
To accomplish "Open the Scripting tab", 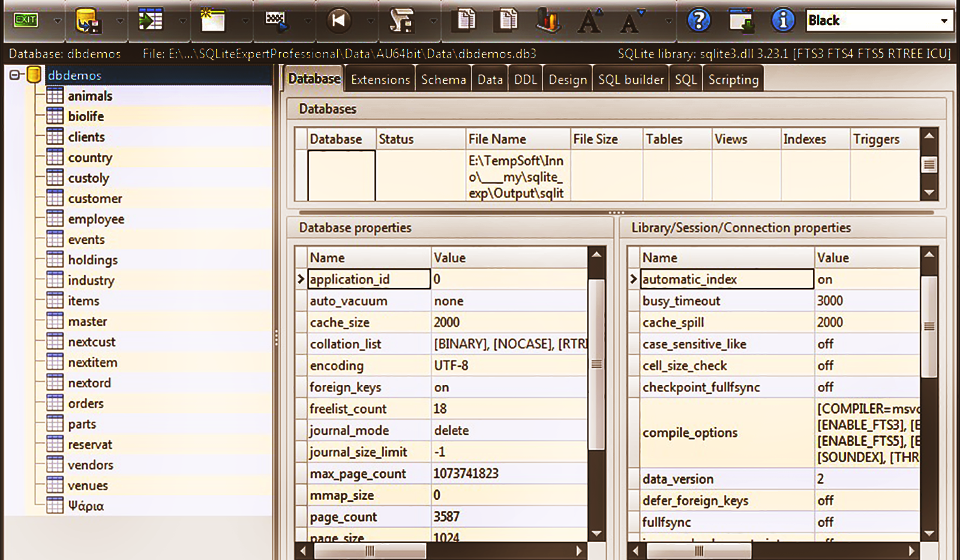I will coord(733,79).
